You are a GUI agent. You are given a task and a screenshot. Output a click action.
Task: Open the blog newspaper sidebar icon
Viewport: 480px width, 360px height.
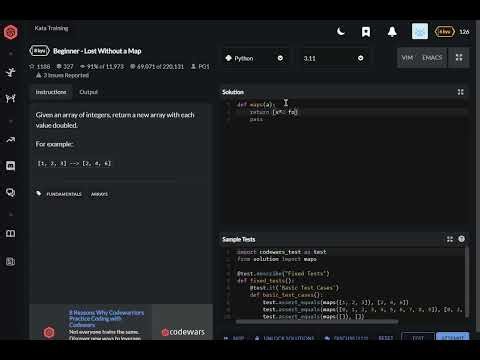(11, 262)
